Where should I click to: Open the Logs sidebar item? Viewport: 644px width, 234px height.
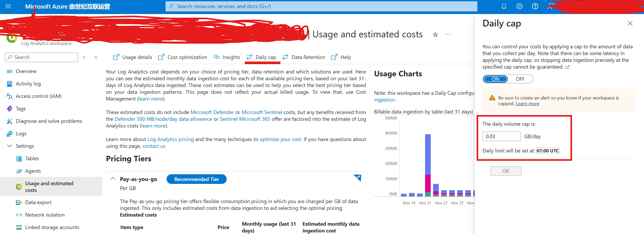(21, 133)
